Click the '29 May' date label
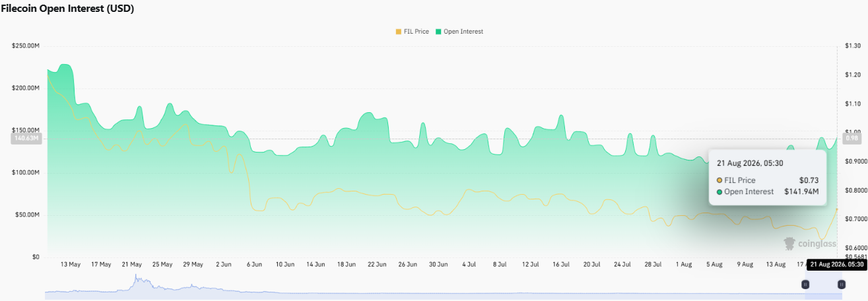The height and width of the screenshot is (301, 868). point(193,264)
